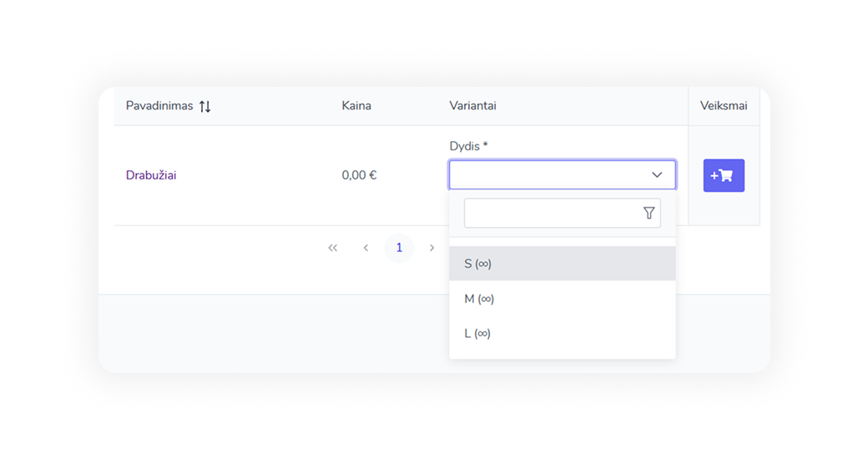Click the sort arrows beside Pavadinimas
Image resolution: width=868 pixels, height=459 pixels.
pyautogui.click(x=205, y=107)
